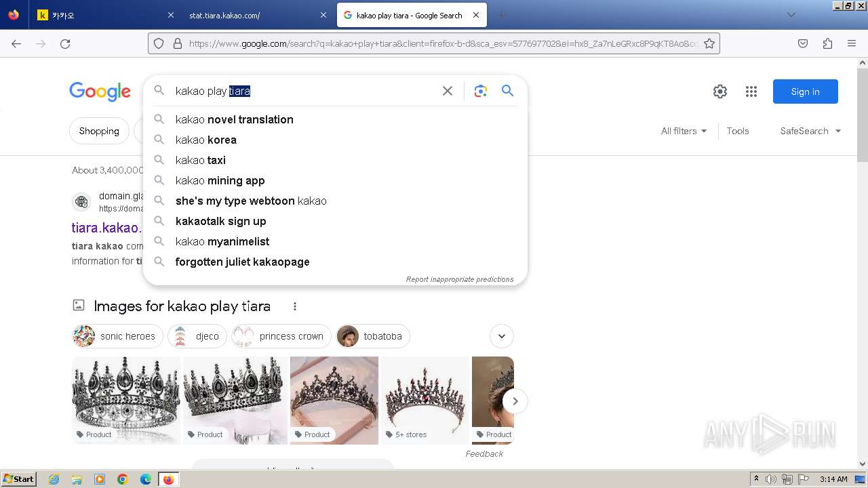Click the Feedback link under images
Image resolution: width=868 pixels, height=488 pixels.
[x=484, y=453]
